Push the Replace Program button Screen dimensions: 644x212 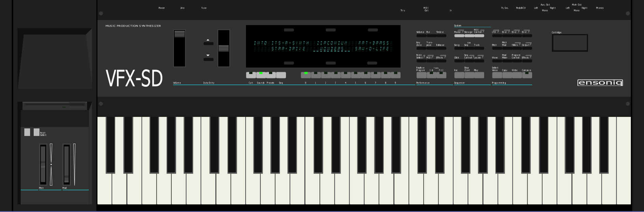point(422,75)
